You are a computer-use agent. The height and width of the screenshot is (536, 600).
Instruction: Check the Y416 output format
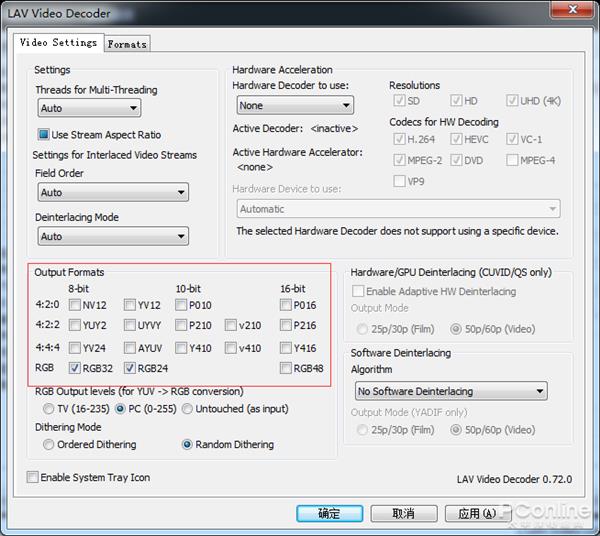[285, 348]
